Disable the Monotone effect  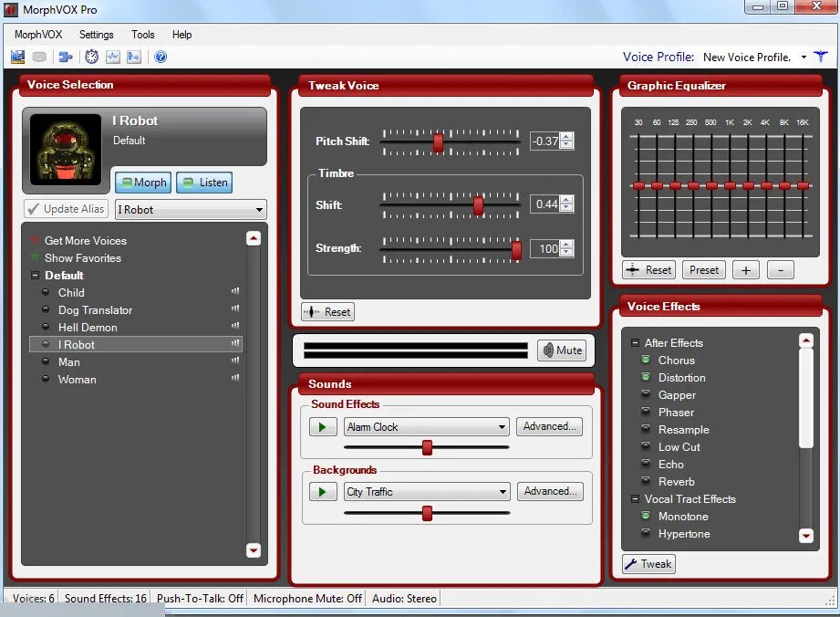(646, 516)
